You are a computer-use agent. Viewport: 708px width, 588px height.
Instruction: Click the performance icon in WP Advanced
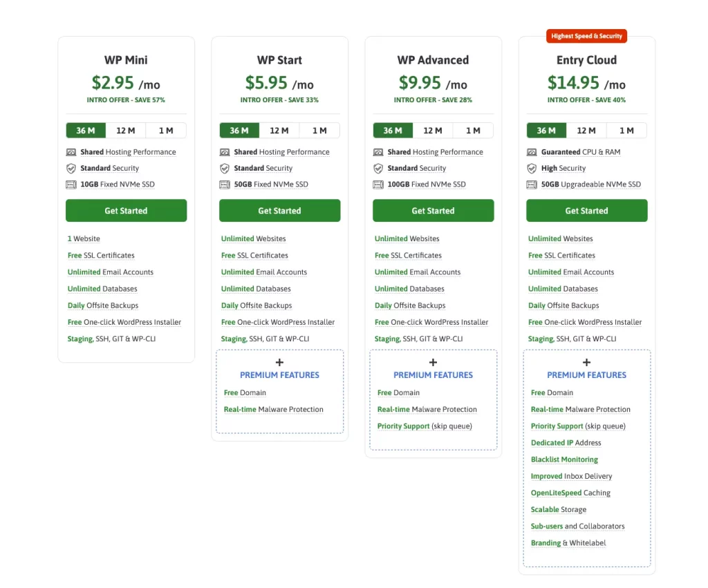pos(378,152)
